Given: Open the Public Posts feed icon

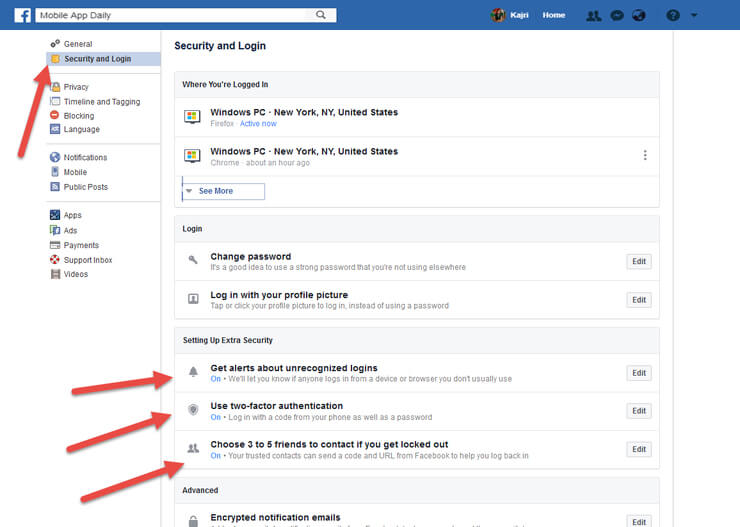Looking at the screenshot, I should [x=55, y=186].
